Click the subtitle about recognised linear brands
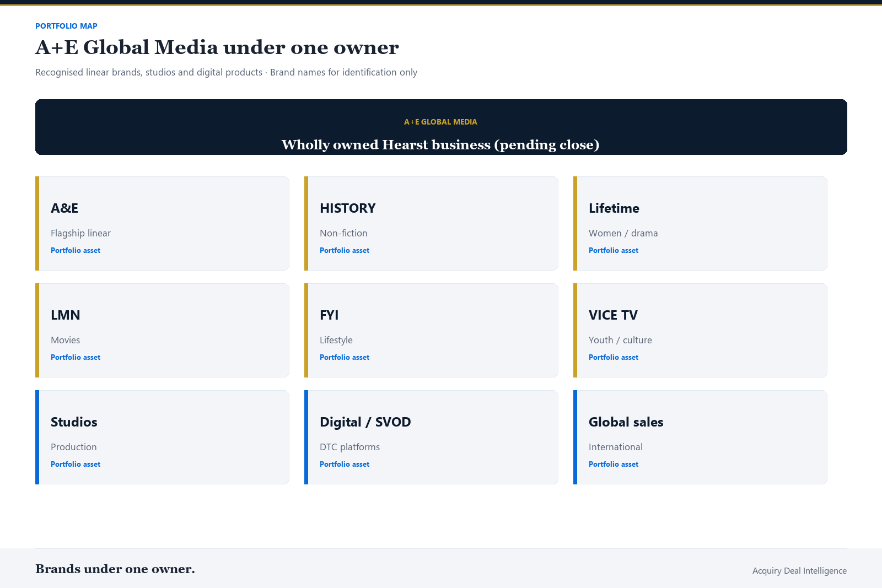882x588 pixels. (x=226, y=72)
